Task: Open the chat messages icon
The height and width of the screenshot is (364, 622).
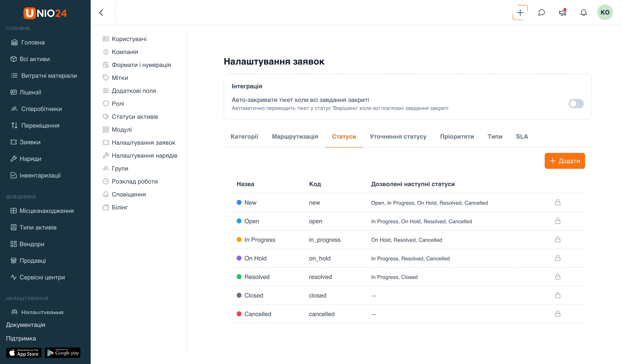Action: 541,13
